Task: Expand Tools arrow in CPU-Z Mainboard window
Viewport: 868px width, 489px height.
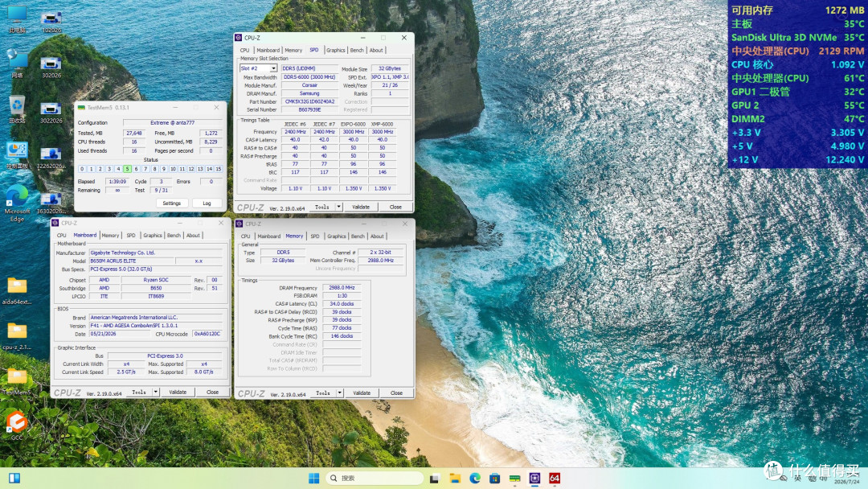Action: coord(156,392)
